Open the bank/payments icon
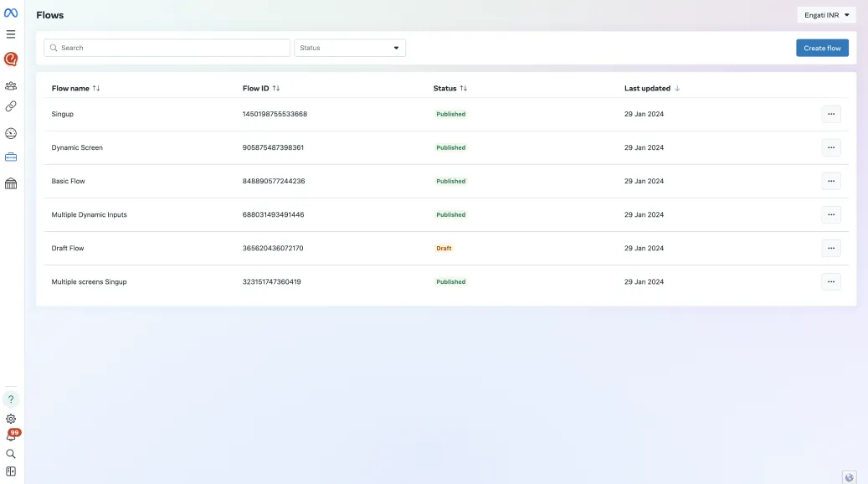868x484 pixels. click(10, 183)
